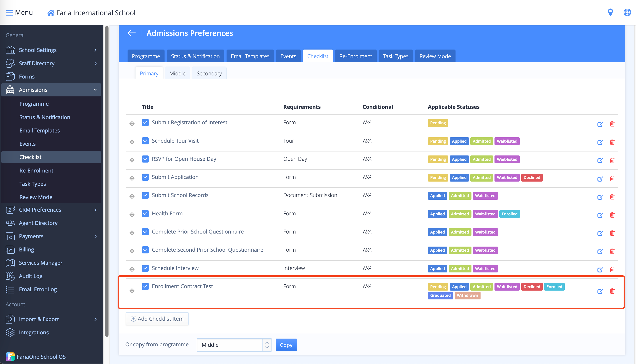The image size is (636, 364).
Task: Click the Add Checklist Item button
Action: [157, 319]
